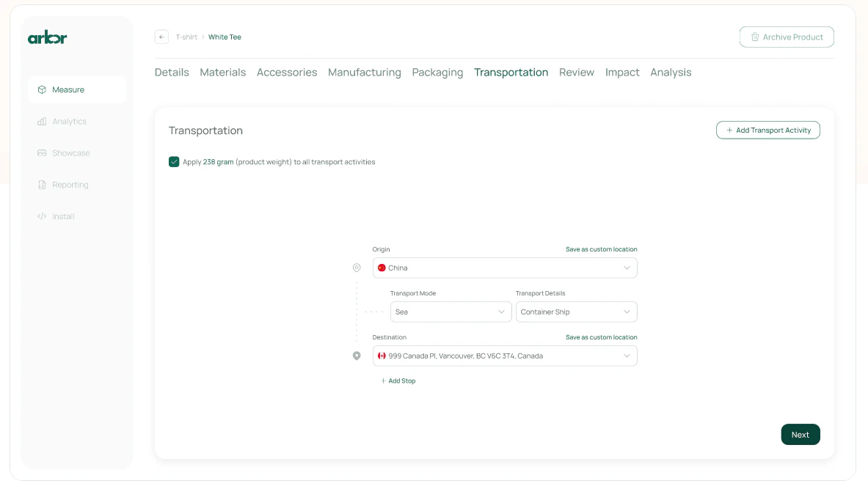Click the Next button

pyautogui.click(x=800, y=434)
